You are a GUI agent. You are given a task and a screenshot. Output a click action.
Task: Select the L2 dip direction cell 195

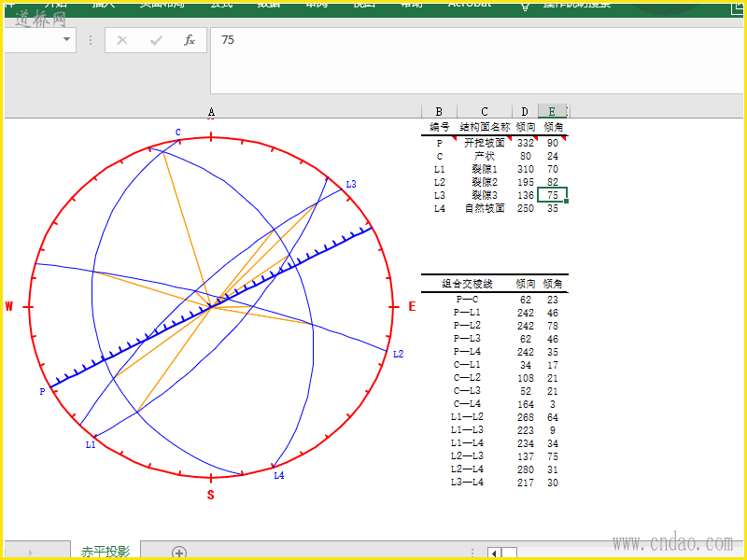pyautogui.click(x=525, y=182)
